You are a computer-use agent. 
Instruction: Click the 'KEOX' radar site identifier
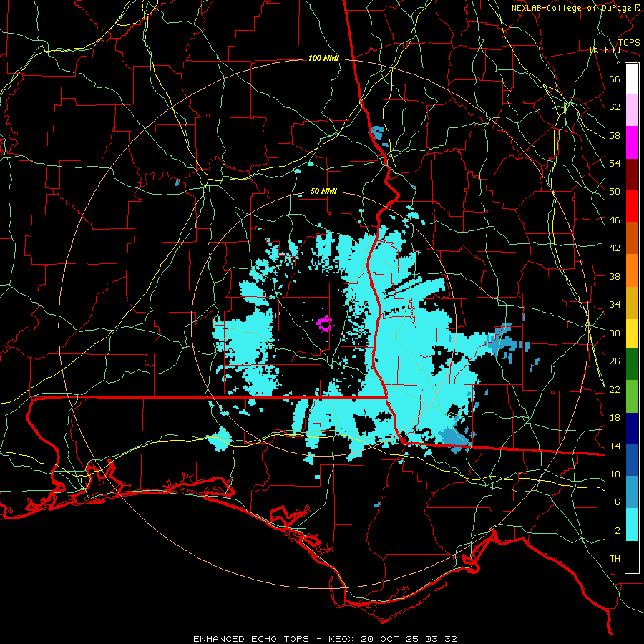click(342, 639)
